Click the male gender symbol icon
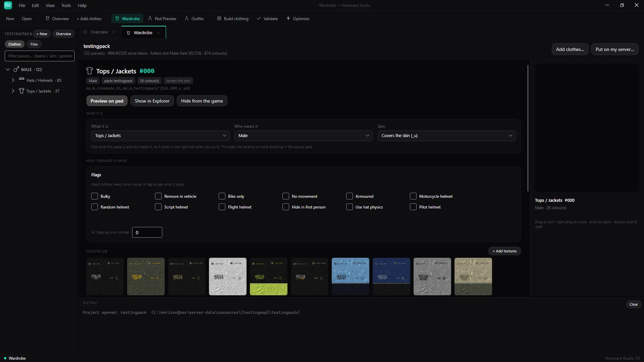The image size is (644, 362). (x=16, y=69)
